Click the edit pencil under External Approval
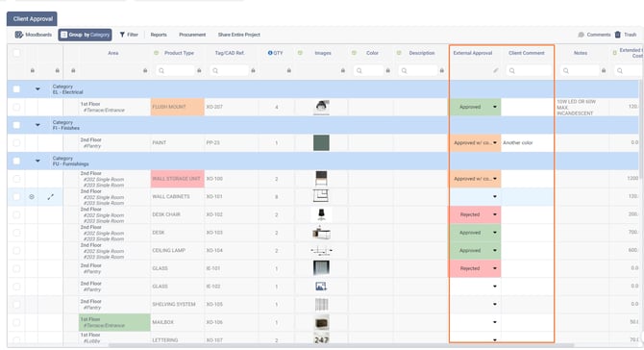 (x=496, y=70)
